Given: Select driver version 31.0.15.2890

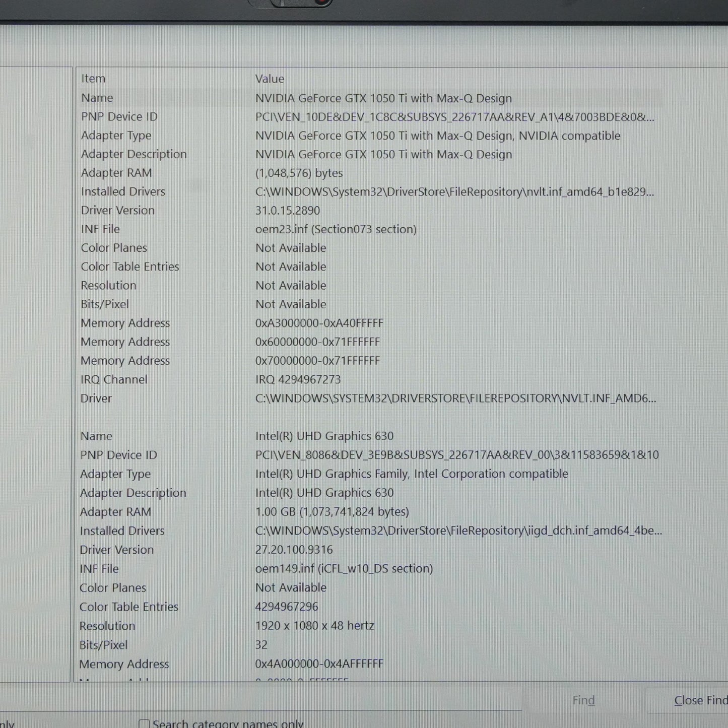Looking at the screenshot, I should [x=287, y=211].
